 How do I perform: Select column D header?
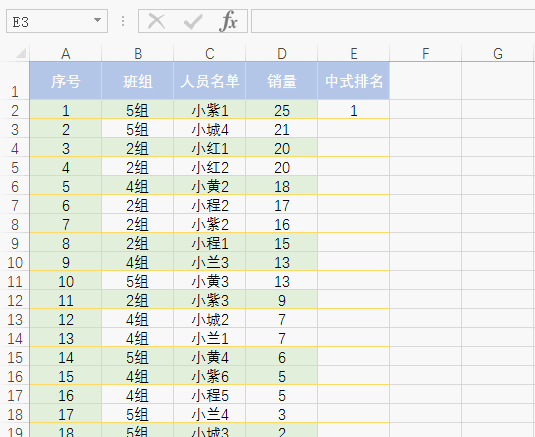pyautogui.click(x=281, y=54)
